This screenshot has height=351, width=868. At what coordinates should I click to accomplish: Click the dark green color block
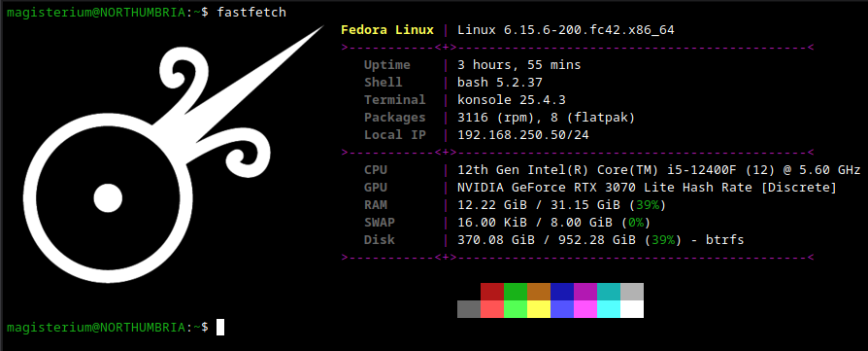(x=516, y=292)
